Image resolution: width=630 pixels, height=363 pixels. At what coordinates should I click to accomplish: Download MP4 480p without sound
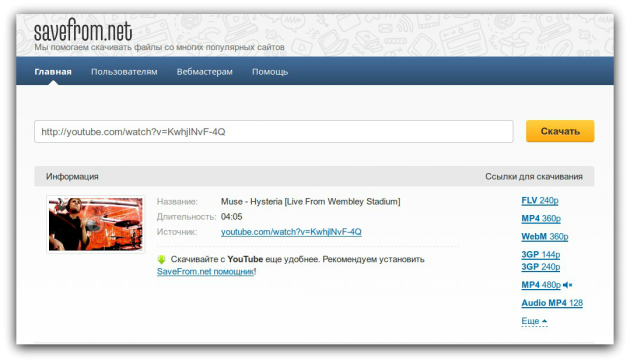[x=541, y=285]
